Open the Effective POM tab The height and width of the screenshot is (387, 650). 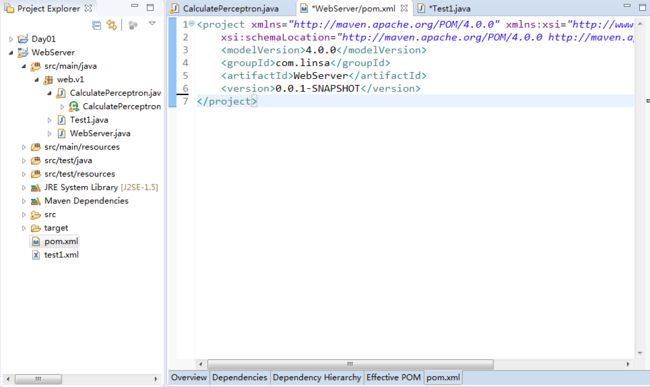pos(393,377)
